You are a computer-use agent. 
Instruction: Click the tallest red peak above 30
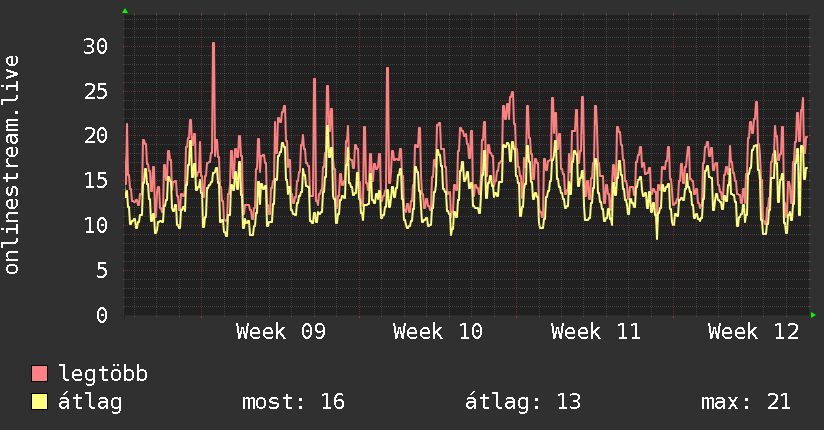click(213, 44)
